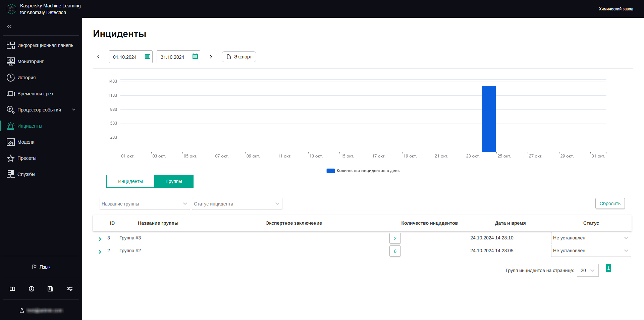Screen dimensions: 644x320
Task: Open Пресеты via the star icon
Action: coord(11,158)
